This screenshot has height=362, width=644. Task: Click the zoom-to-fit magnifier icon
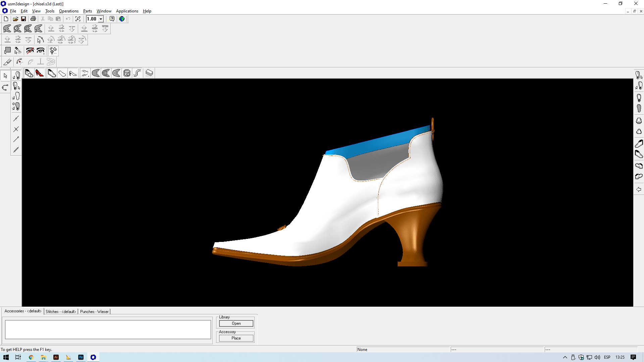[x=78, y=19]
